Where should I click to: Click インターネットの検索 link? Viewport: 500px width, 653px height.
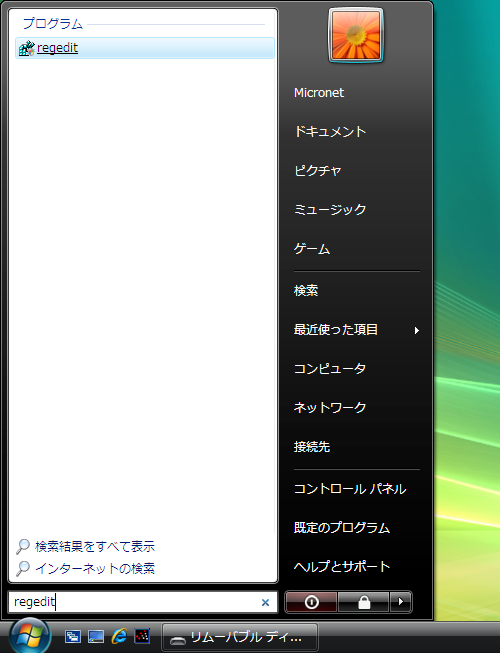coord(95,568)
